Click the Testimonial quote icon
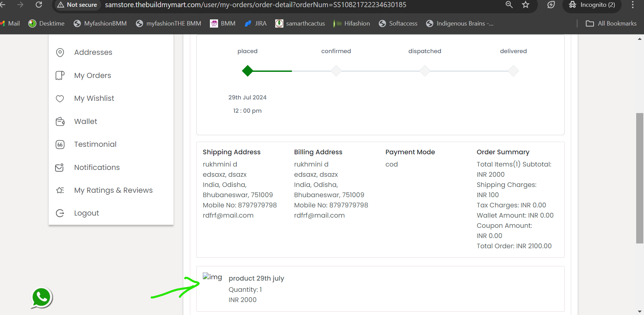The image size is (644, 315). [60, 144]
